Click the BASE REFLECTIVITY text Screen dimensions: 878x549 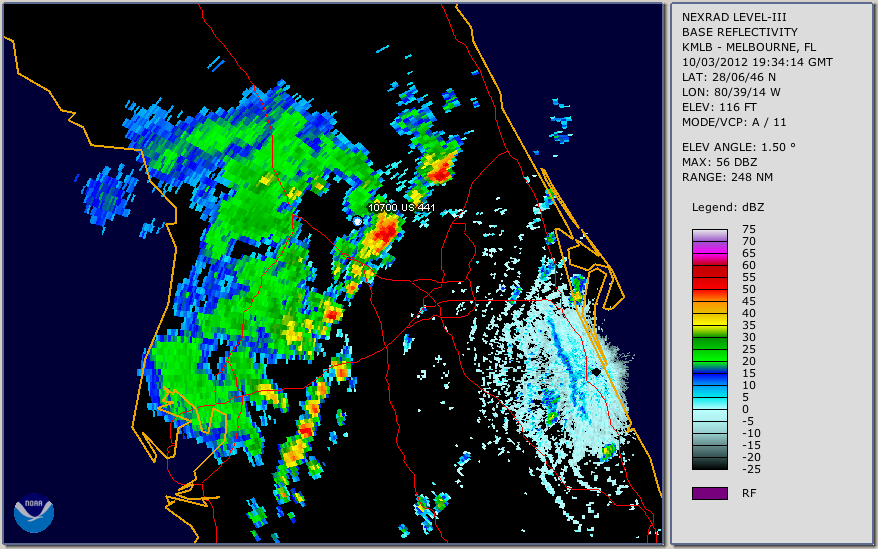point(740,32)
